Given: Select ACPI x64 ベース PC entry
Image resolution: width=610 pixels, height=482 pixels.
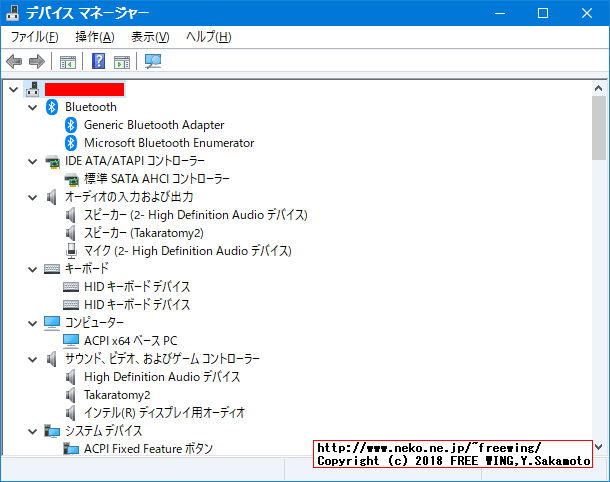Looking at the screenshot, I should click(130, 341).
